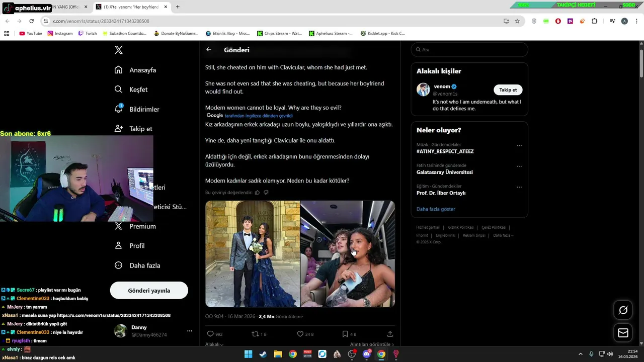Open options for Prof. Dr. İlber Ortaylı trend
Screen dimensions: 644x362
(x=519, y=187)
